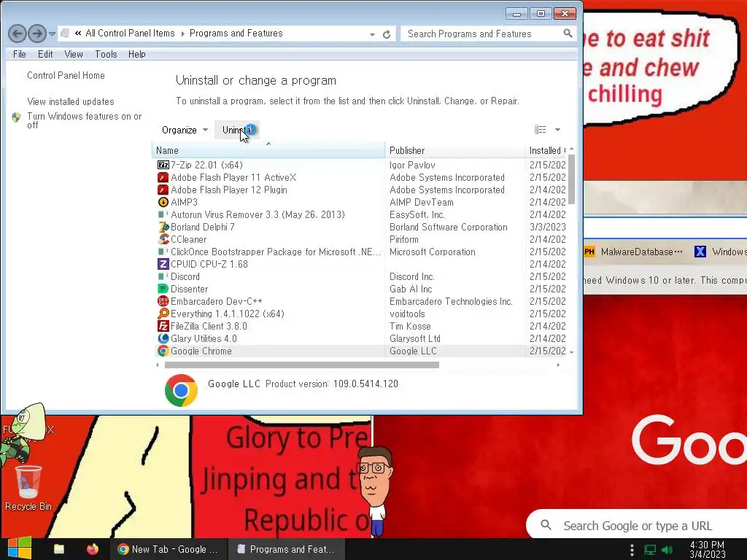The height and width of the screenshot is (560, 747).
Task: Open the view options icon
Action: [540, 130]
